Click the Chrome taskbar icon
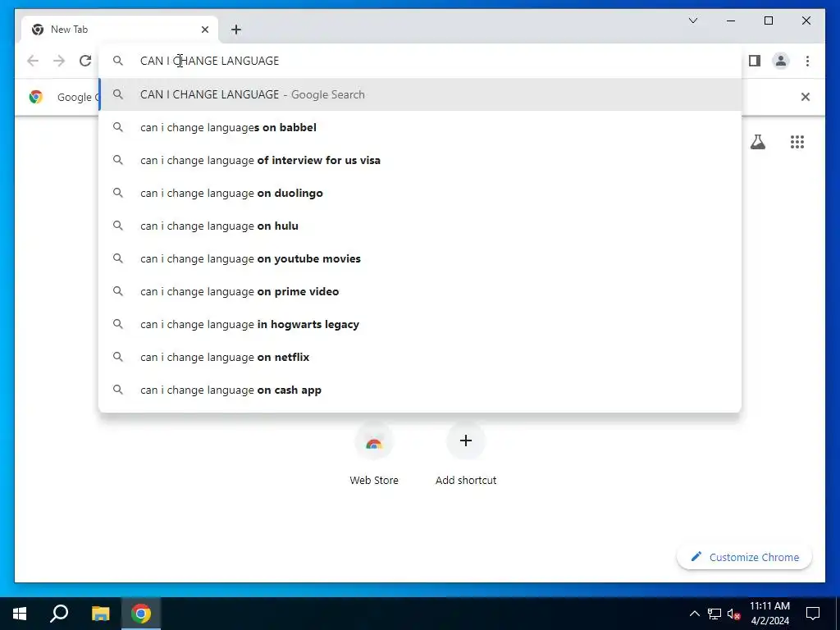The image size is (840, 630). [141, 614]
